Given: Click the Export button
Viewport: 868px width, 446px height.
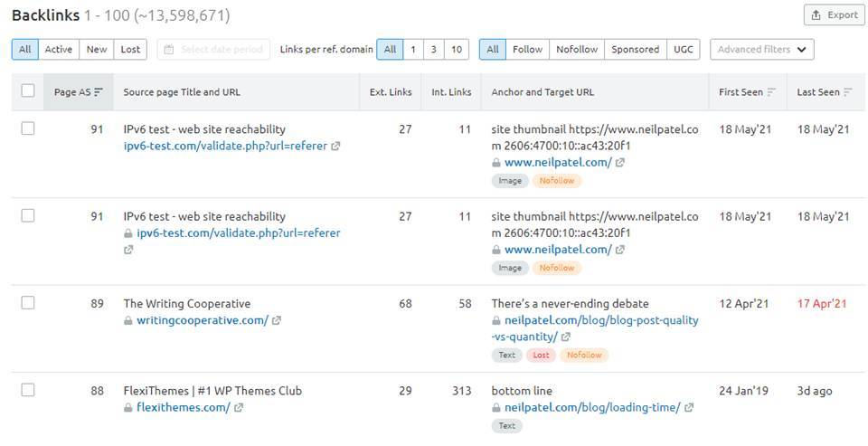Looking at the screenshot, I should point(834,15).
